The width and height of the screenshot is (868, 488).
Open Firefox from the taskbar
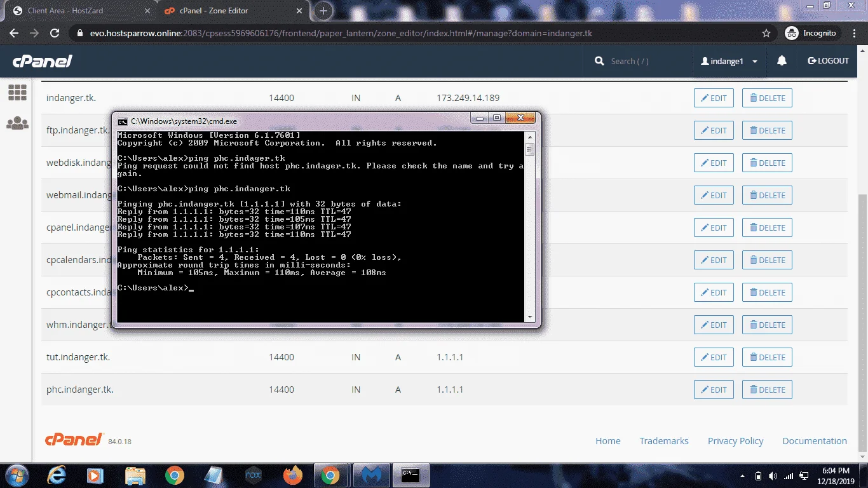tap(293, 475)
